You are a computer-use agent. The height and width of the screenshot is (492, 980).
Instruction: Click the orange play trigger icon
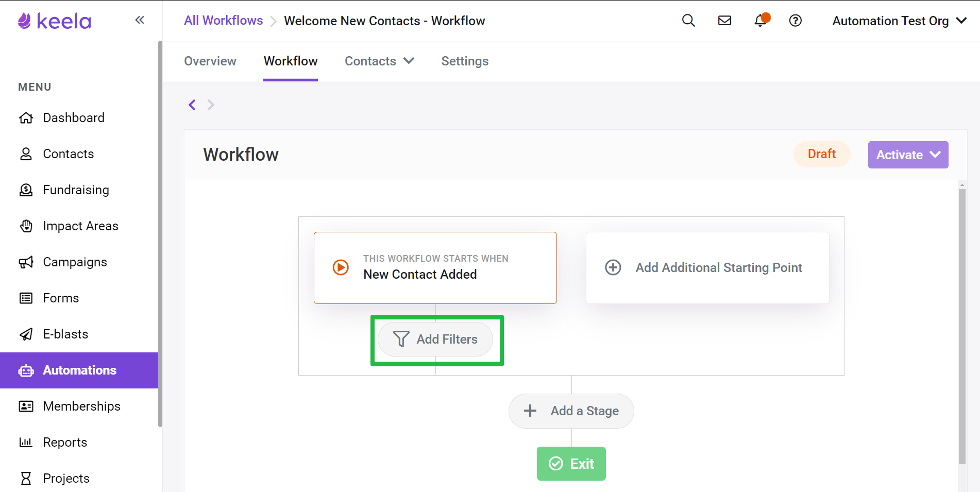(x=341, y=267)
